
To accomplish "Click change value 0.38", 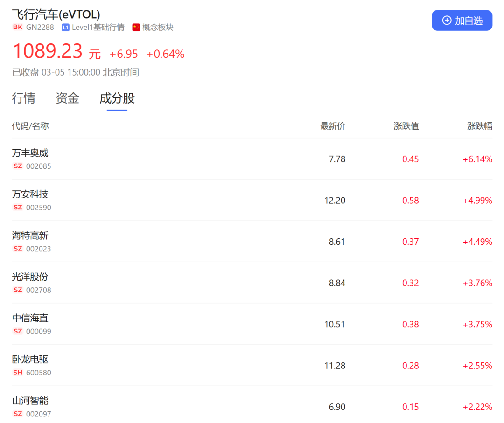I will pyautogui.click(x=411, y=325).
